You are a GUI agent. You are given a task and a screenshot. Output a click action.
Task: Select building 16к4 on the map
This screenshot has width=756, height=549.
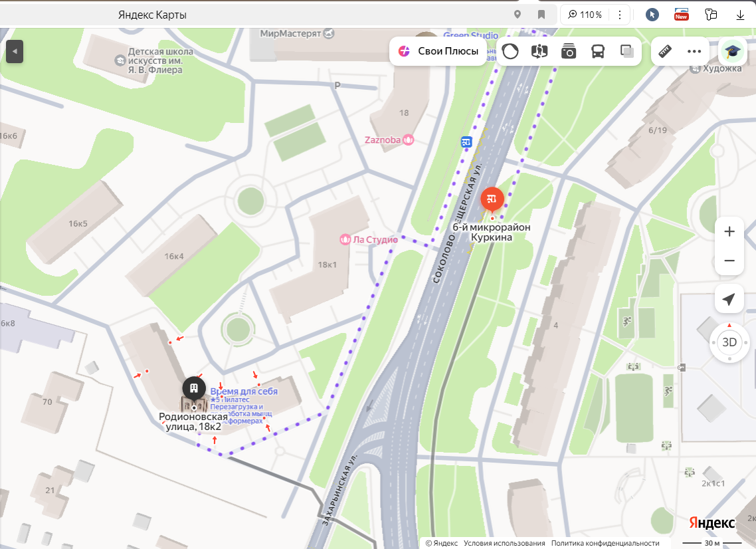(174, 256)
